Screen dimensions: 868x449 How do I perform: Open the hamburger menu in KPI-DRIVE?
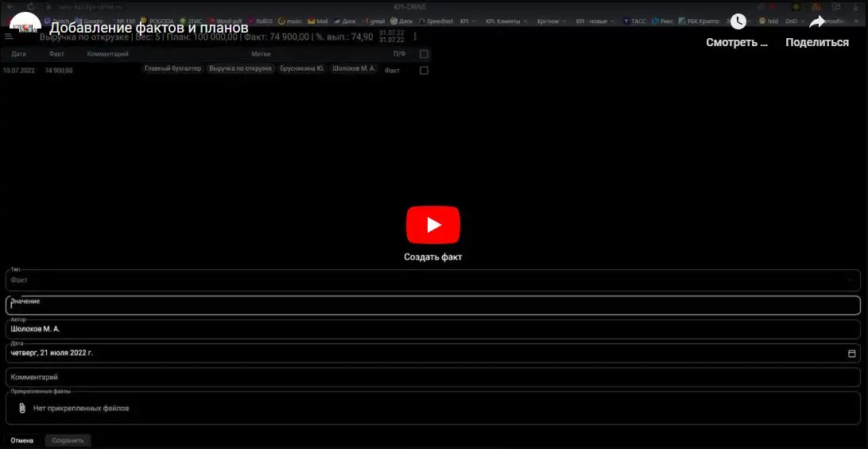(8, 37)
